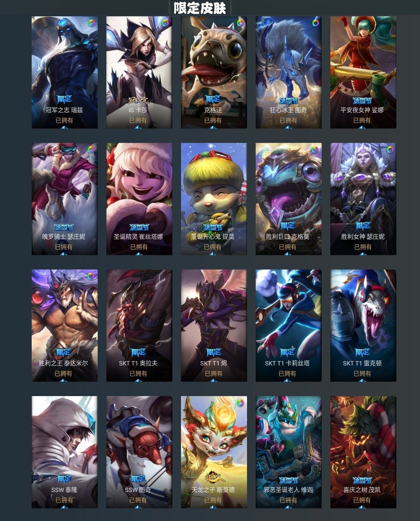Viewport: 420px width, 521px height.
Task: Select the 限定皮肤 header tab
Action: [x=200, y=7]
